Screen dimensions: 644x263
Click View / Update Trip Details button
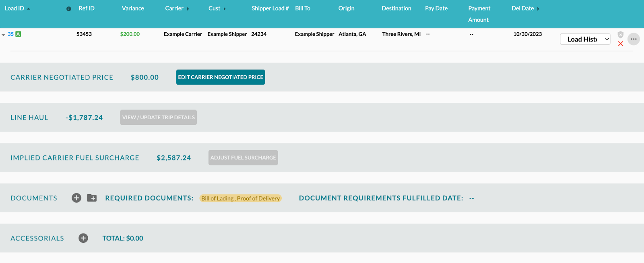(158, 117)
